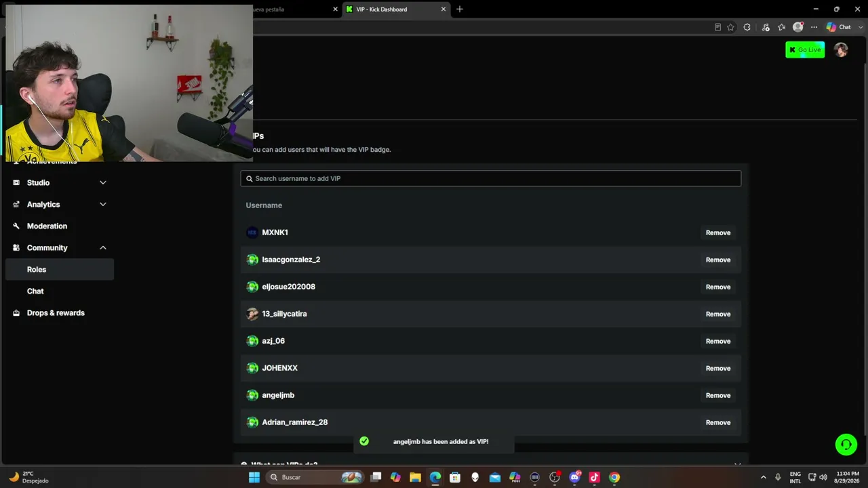The image size is (868, 488).
Task: Remove eljosue202008 from VIPs
Action: click(x=717, y=287)
